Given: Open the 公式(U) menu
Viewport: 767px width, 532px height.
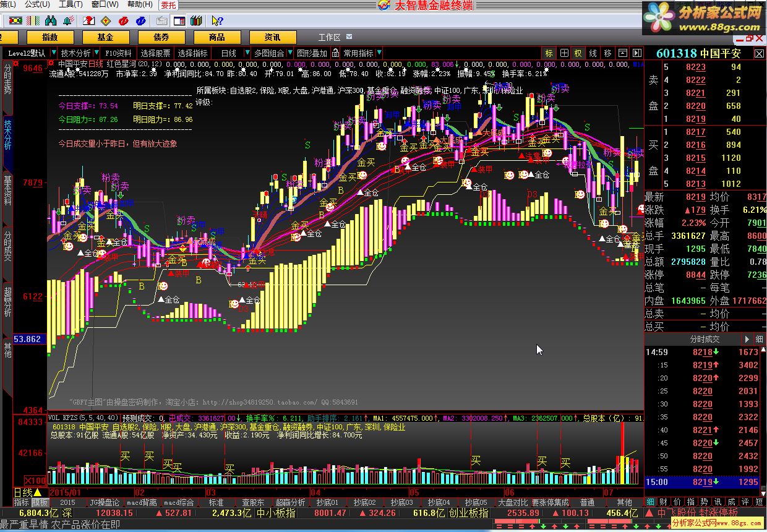Looking at the screenshot, I should [x=36, y=4].
